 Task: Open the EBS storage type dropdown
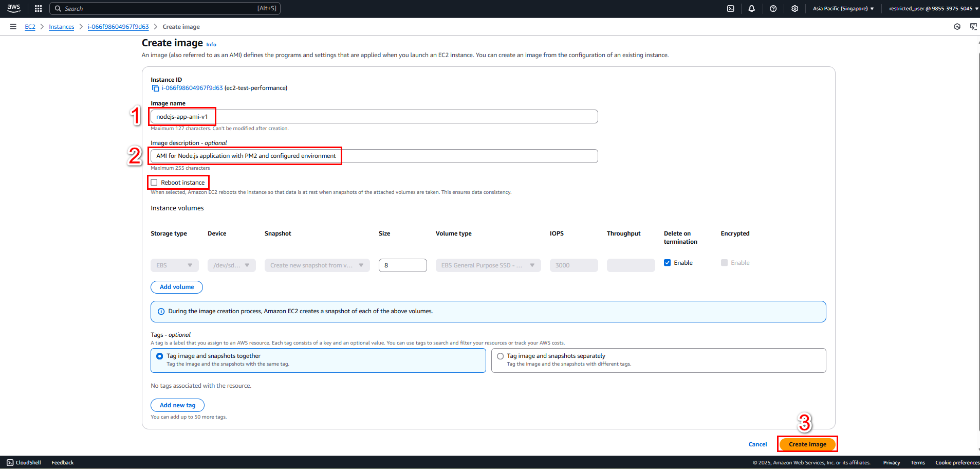click(x=175, y=265)
